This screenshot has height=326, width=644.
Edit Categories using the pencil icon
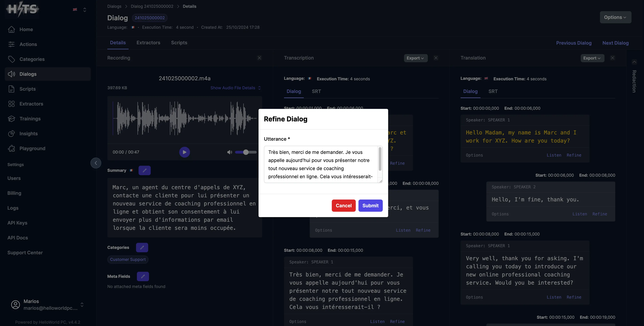click(142, 248)
